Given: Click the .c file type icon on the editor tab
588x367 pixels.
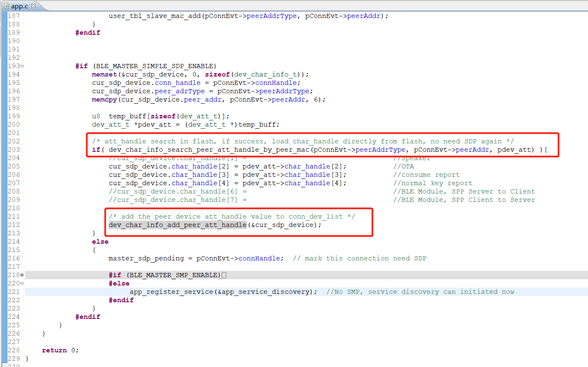Looking at the screenshot, I should coord(6,6).
